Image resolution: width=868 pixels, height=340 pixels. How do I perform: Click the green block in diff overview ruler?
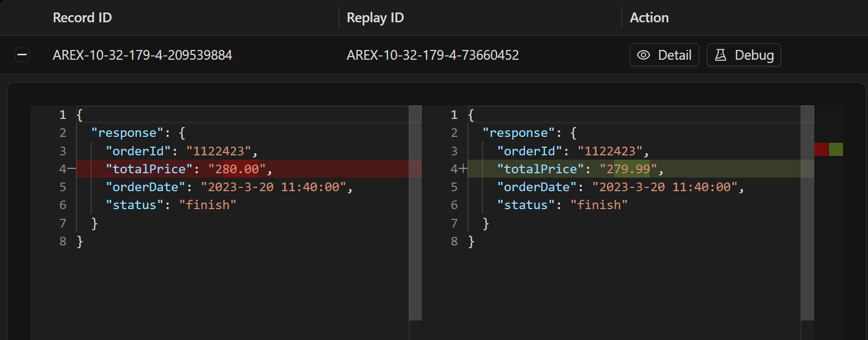pyautogui.click(x=836, y=149)
